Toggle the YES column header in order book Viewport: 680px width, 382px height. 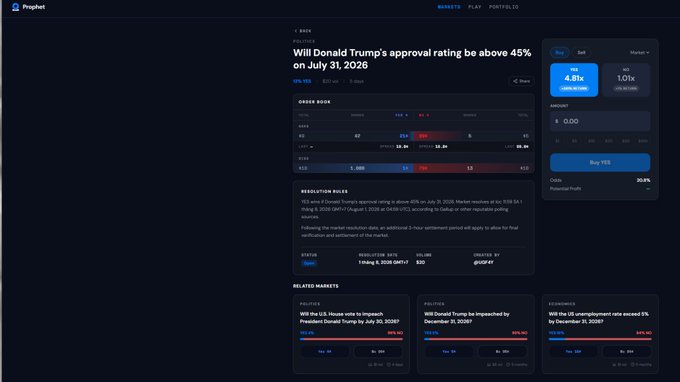401,115
